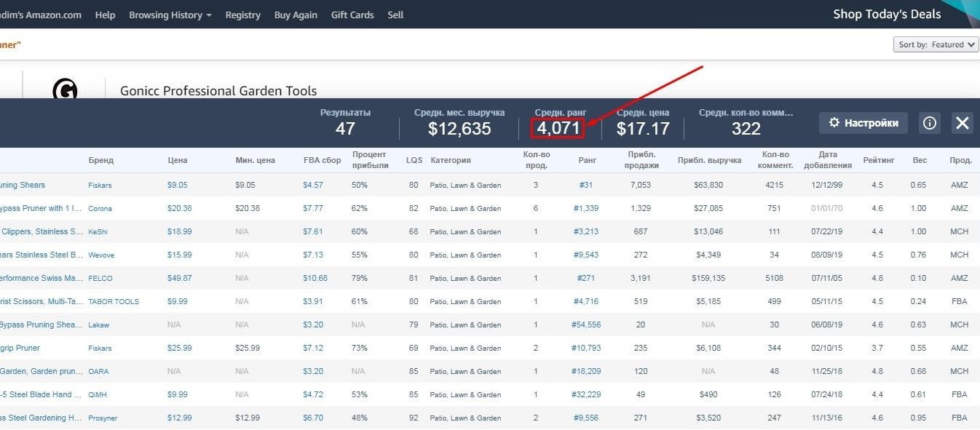The width and height of the screenshot is (980, 430).
Task: Click FBA fee $7.77 link
Action: click(313, 209)
